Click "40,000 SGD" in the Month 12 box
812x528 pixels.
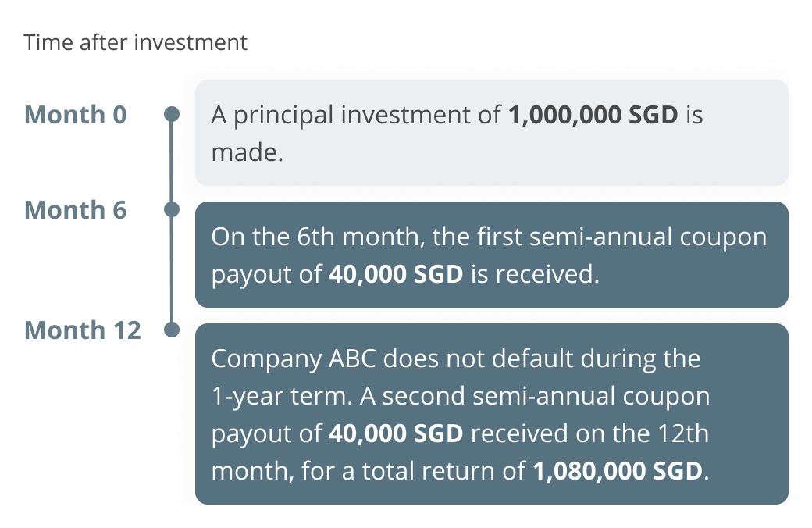(396, 434)
